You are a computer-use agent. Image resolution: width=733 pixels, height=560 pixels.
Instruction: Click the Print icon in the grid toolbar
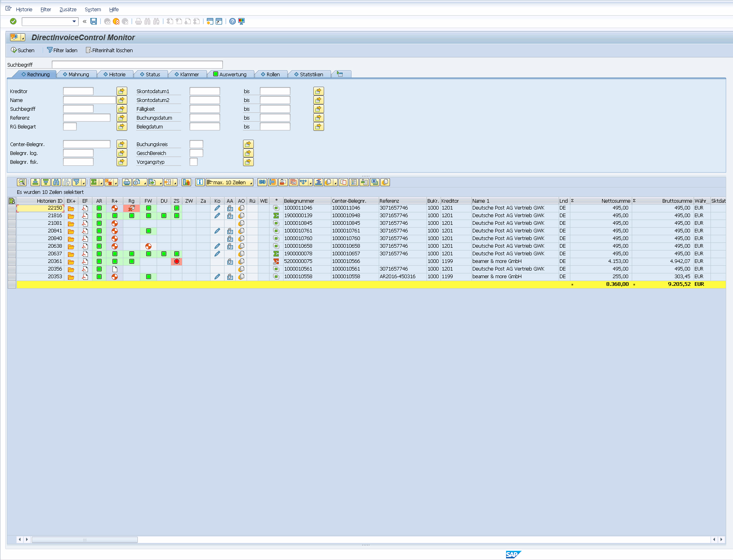[127, 182]
